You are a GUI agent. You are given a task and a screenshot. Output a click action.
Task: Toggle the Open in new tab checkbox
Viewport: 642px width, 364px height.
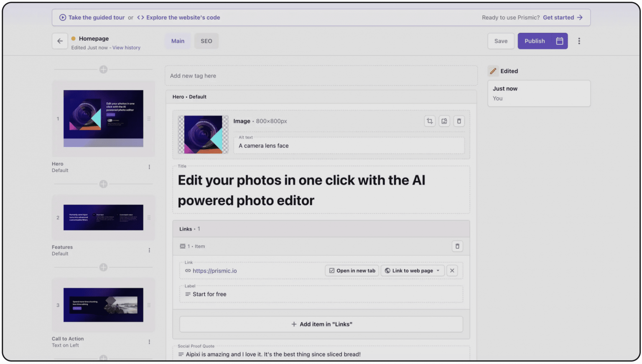click(332, 270)
